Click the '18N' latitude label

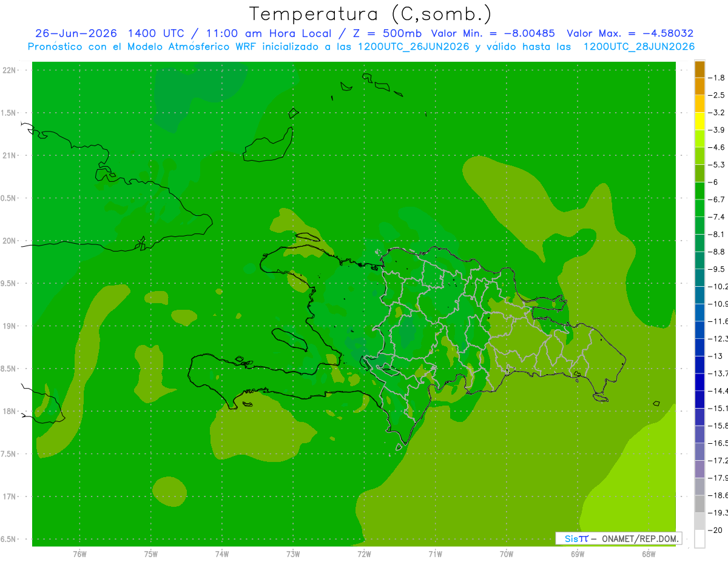point(10,411)
